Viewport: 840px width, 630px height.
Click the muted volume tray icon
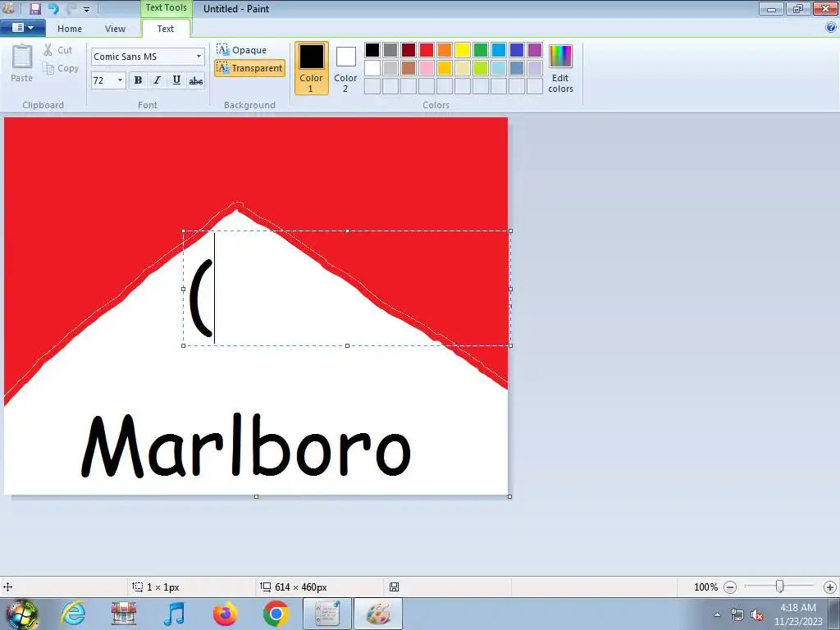[x=757, y=614]
